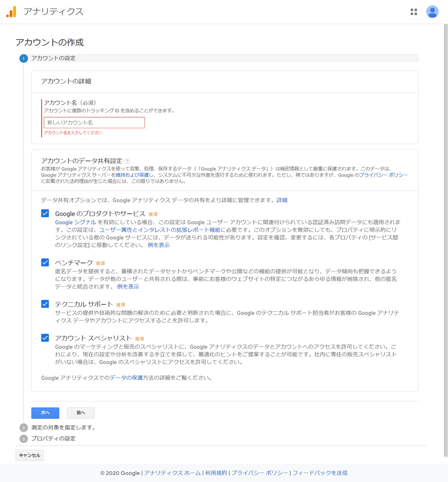Open the 維持および保護 link
The height and width of the screenshot is (482, 448).
coord(132,175)
